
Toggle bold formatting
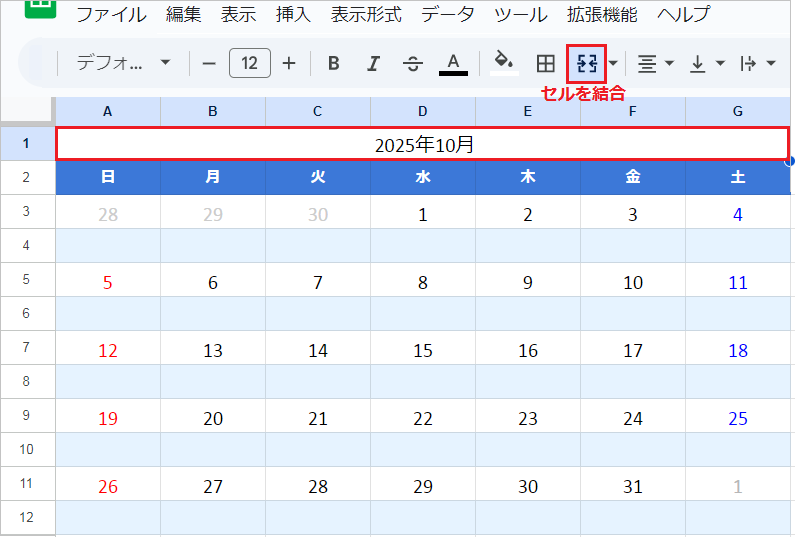(x=334, y=64)
